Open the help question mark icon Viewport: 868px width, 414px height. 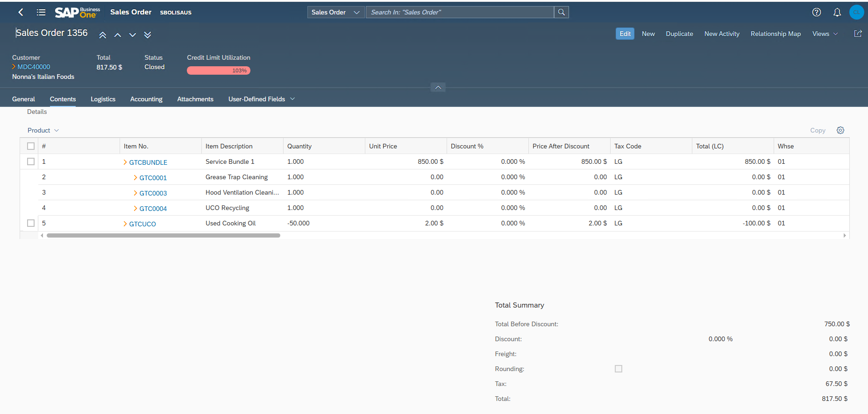tap(816, 12)
